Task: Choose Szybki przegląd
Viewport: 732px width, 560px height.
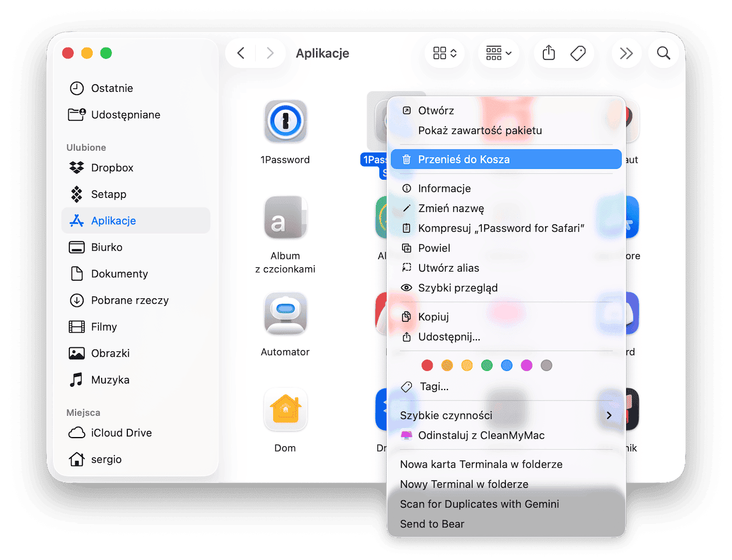Action: pyautogui.click(x=506, y=287)
